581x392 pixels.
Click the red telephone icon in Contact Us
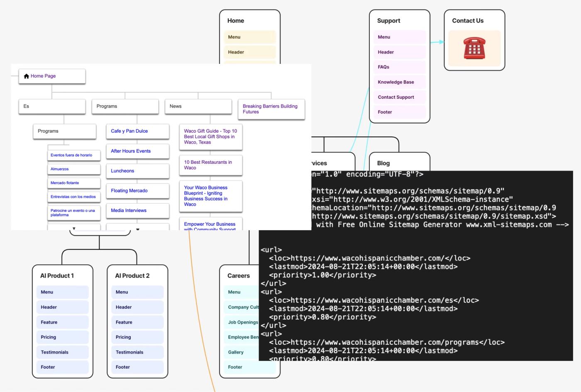(x=474, y=49)
